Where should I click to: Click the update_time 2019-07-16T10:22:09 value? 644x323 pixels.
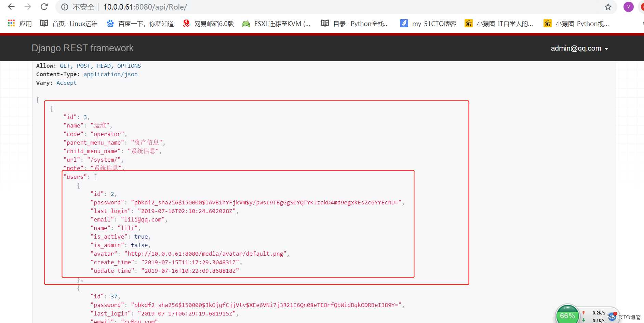(190, 271)
